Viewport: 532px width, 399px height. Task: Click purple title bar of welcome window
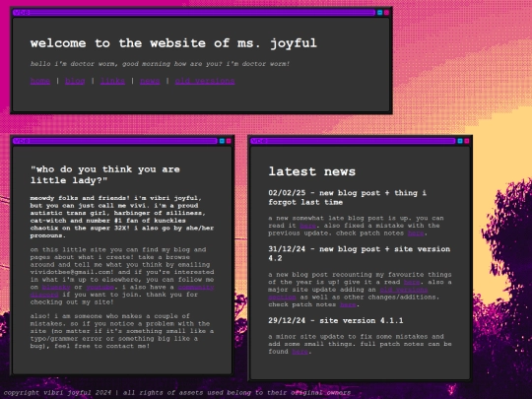pos(194,13)
